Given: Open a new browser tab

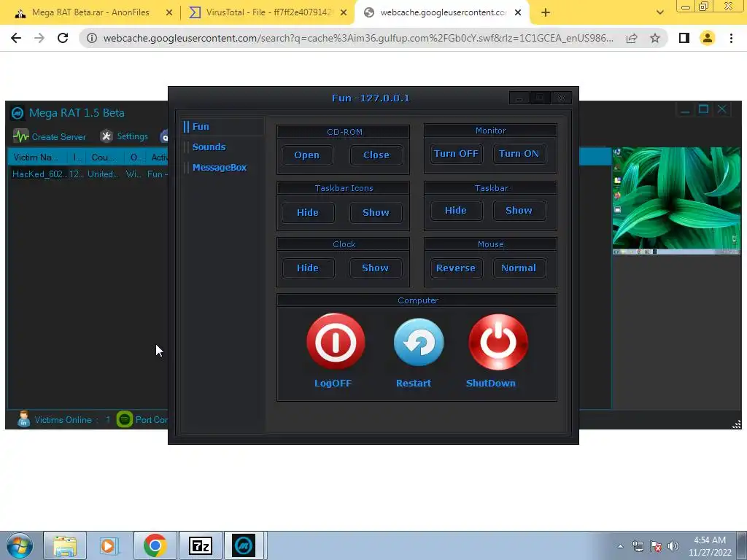Looking at the screenshot, I should click(x=546, y=12).
